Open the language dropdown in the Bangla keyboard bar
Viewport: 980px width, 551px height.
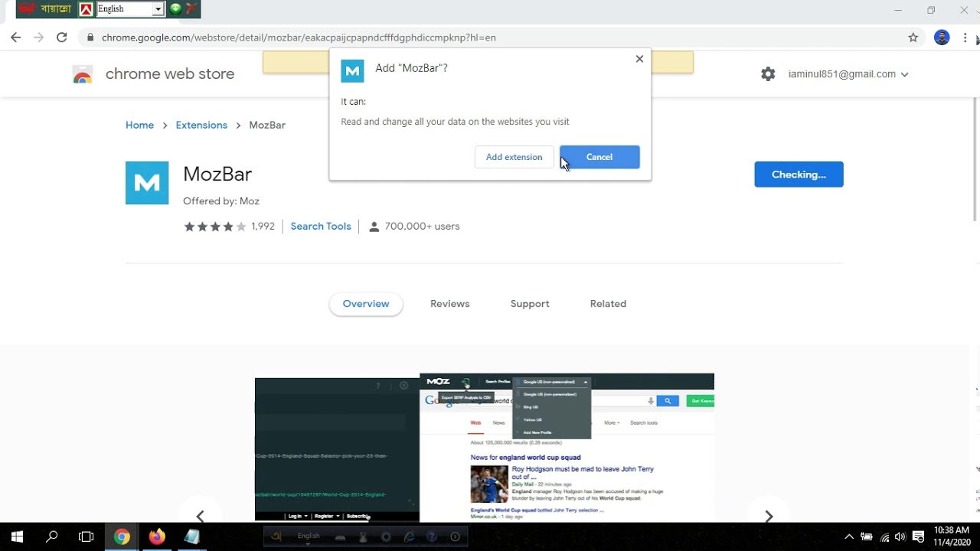[158, 9]
